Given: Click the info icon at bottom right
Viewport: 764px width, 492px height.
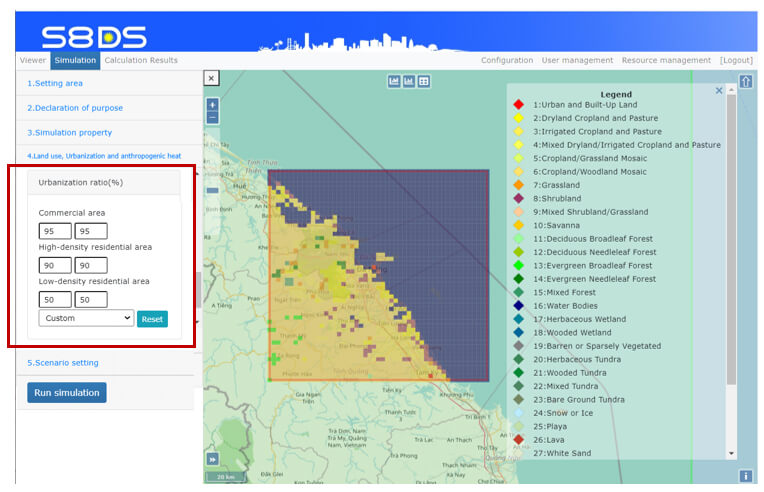Looking at the screenshot, I should (746, 476).
